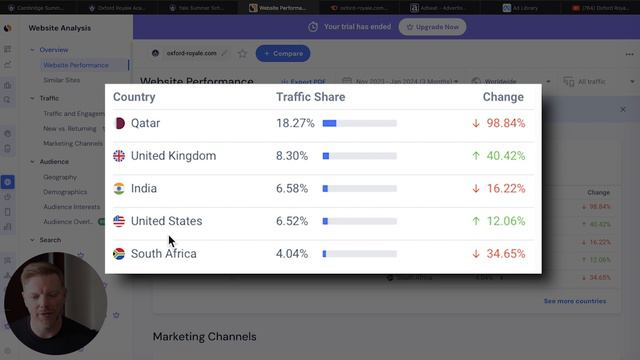
Task: Close the banner with the X icon
Action: point(623,109)
